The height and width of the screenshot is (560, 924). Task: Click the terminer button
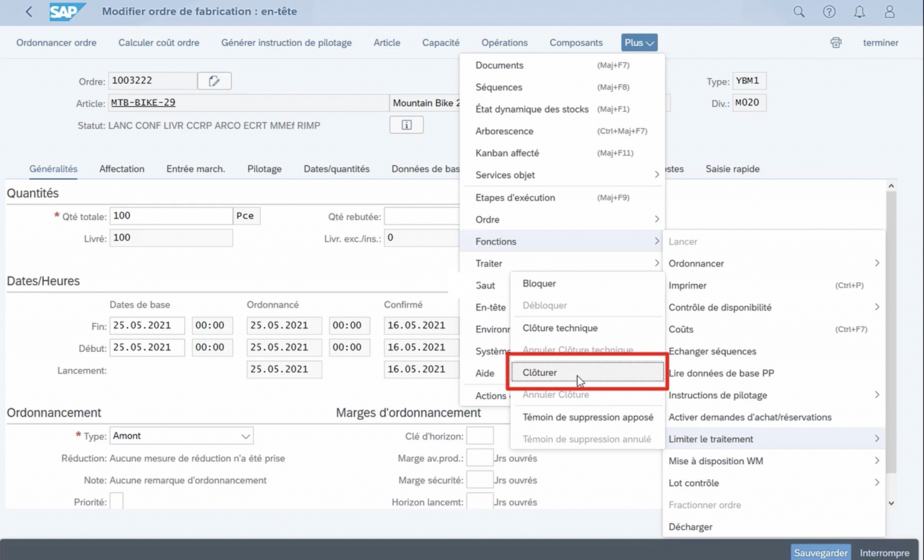(x=880, y=42)
